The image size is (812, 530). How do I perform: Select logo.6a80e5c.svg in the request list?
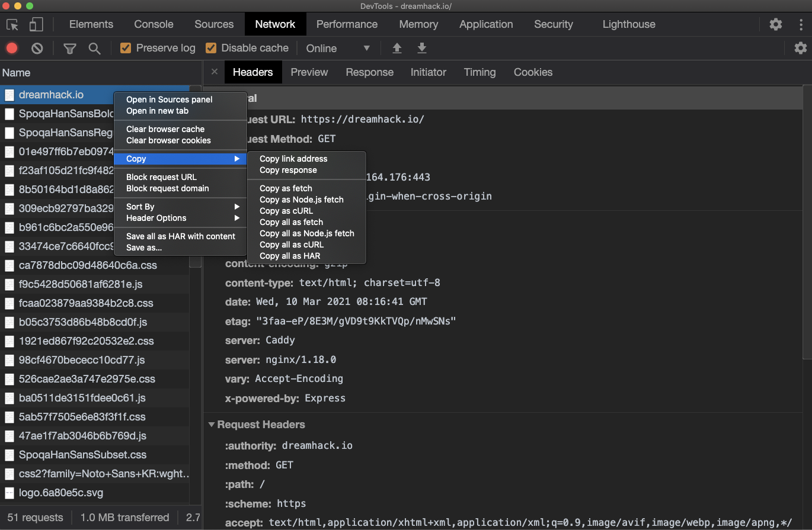click(x=61, y=493)
